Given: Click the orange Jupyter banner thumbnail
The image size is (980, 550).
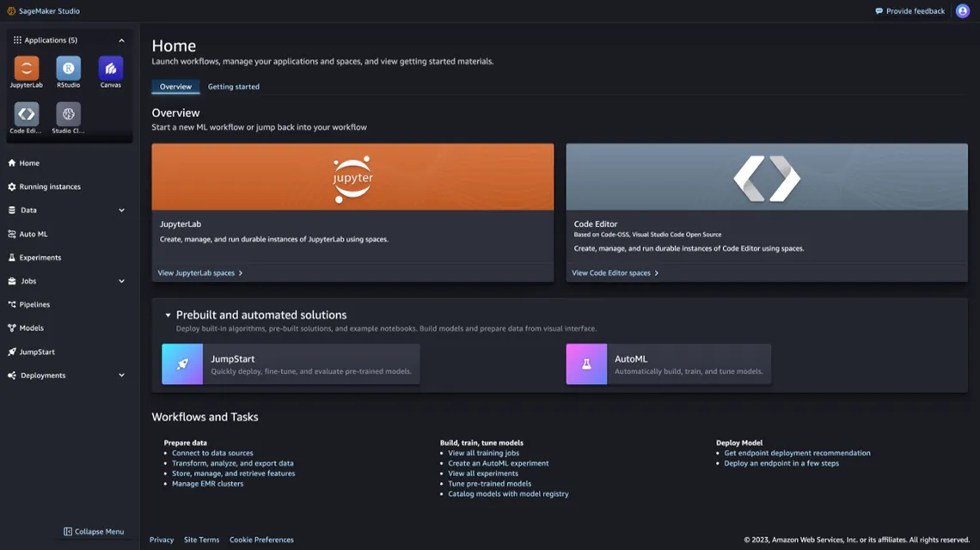Looking at the screenshot, I should pos(352,177).
